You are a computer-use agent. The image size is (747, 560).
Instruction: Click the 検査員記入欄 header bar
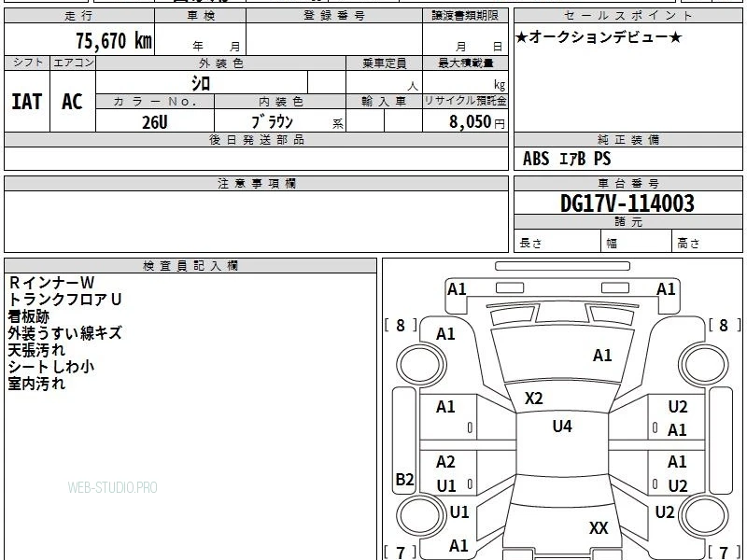(x=190, y=266)
